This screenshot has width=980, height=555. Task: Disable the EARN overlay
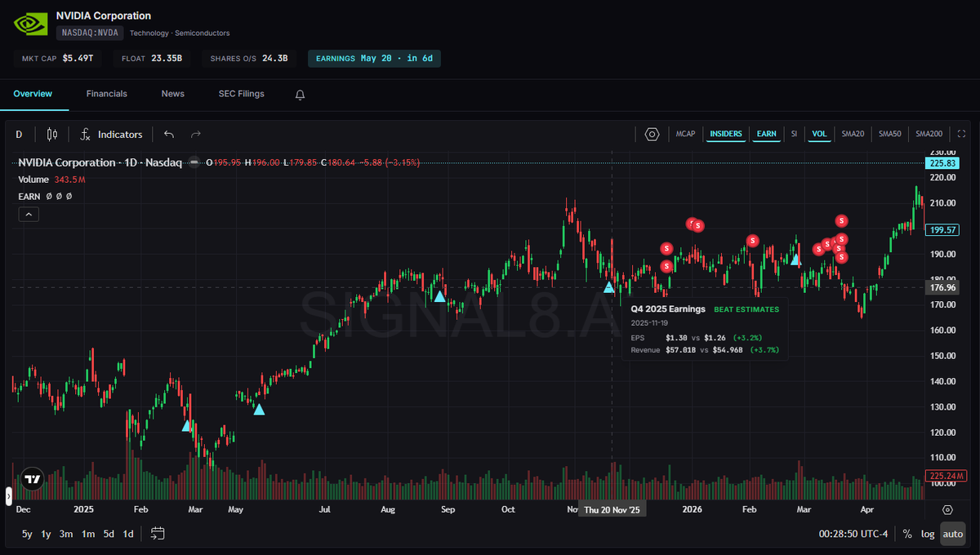tap(766, 134)
